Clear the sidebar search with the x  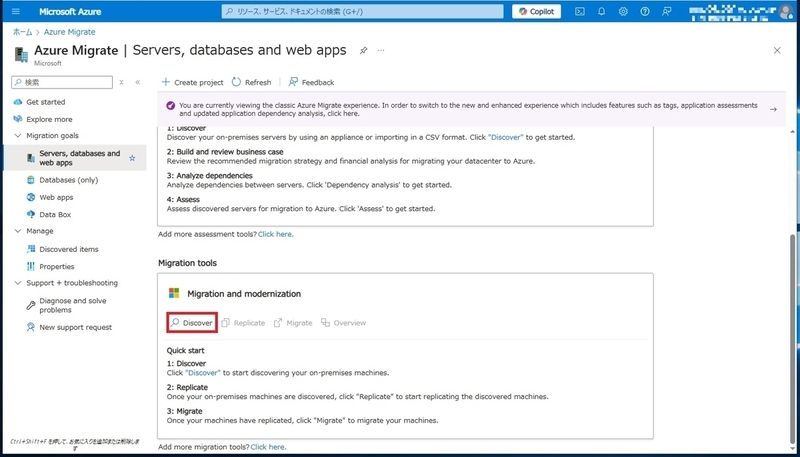(121, 82)
